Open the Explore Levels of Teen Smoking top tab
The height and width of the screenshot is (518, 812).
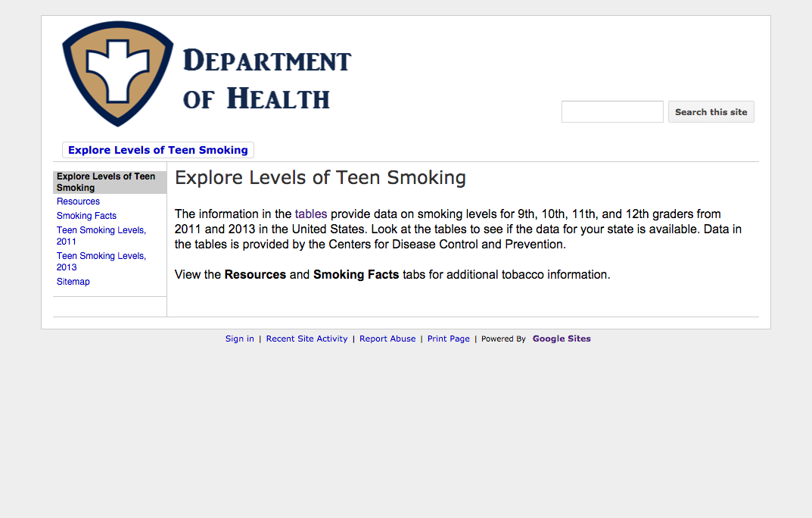tap(158, 150)
